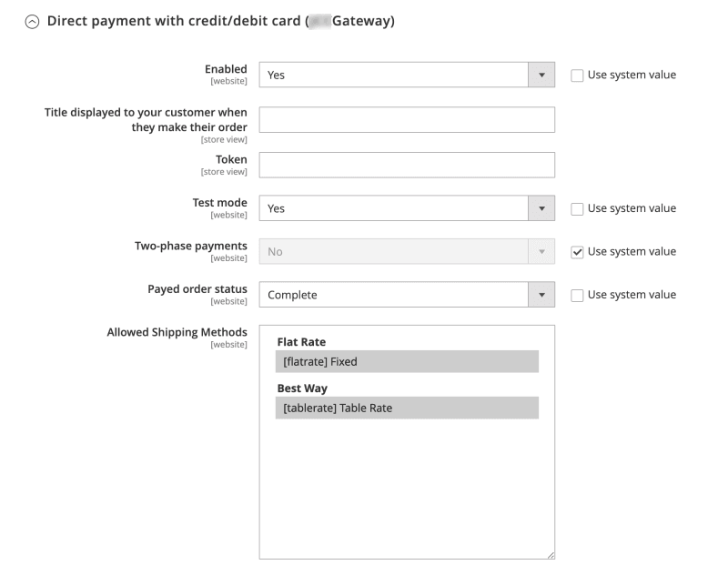Click the Payed order status dropdown arrow

coord(541,295)
